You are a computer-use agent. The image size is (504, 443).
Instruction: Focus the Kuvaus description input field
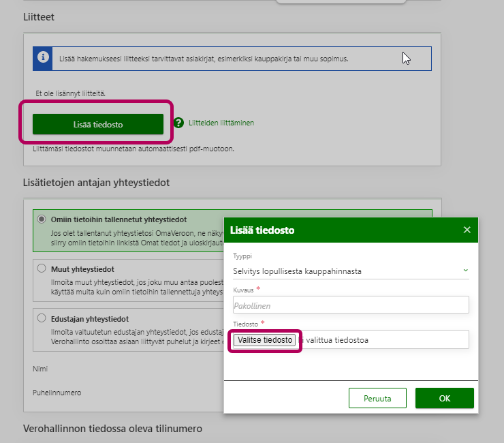[350, 305]
